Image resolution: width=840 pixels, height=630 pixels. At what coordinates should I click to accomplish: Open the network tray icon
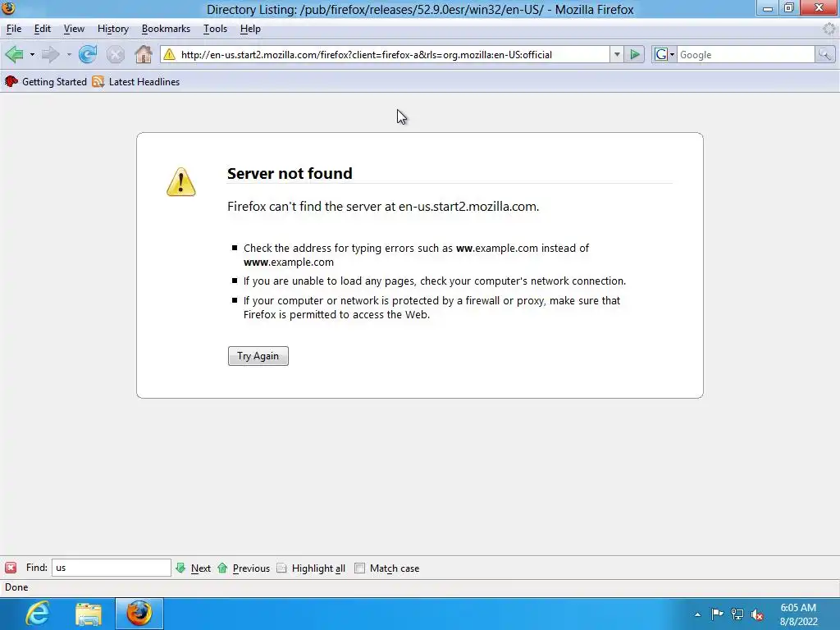(x=737, y=614)
